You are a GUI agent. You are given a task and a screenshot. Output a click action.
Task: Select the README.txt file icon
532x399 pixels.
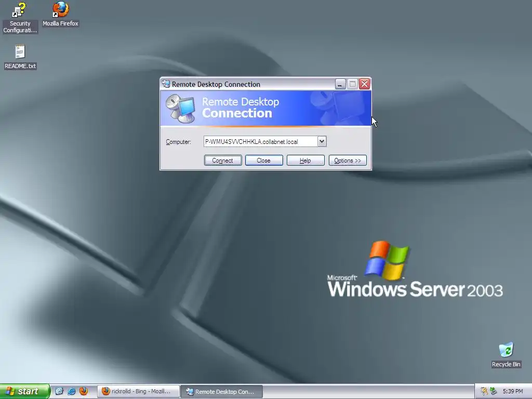tap(20, 57)
